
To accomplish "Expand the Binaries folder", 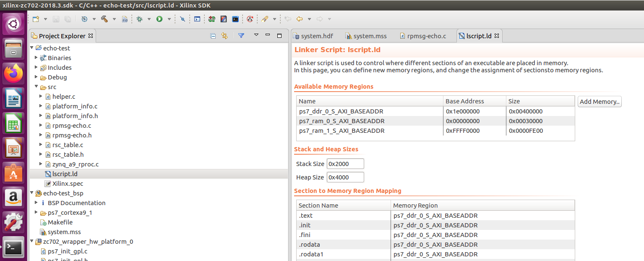I will (37, 58).
